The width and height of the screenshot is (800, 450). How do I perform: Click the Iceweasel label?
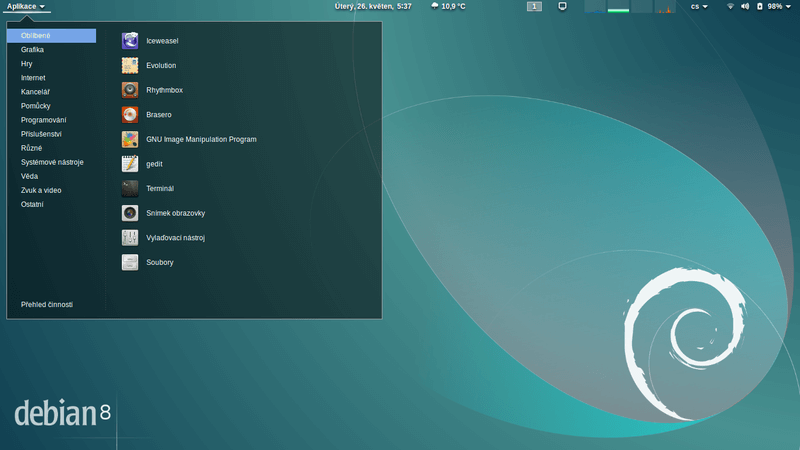click(x=162, y=41)
